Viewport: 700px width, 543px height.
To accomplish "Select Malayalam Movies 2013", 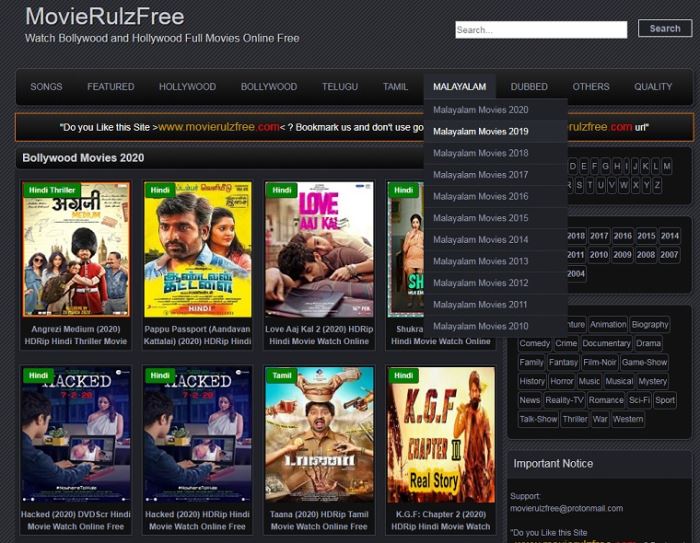I will 496,261.
